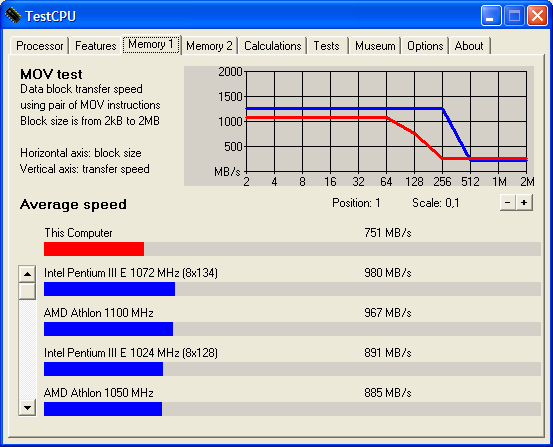The width and height of the screenshot is (553, 447).
Task: Click the 'Scale: 0,1' label
Action: click(436, 203)
